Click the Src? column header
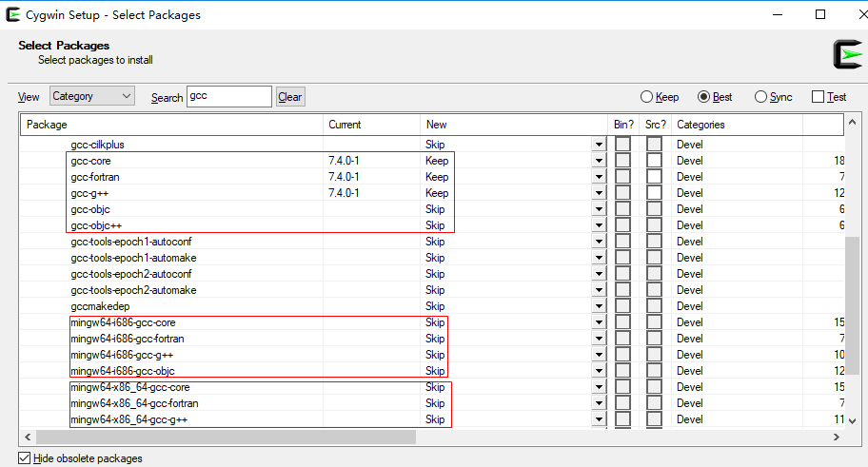868x467 pixels. [656, 125]
